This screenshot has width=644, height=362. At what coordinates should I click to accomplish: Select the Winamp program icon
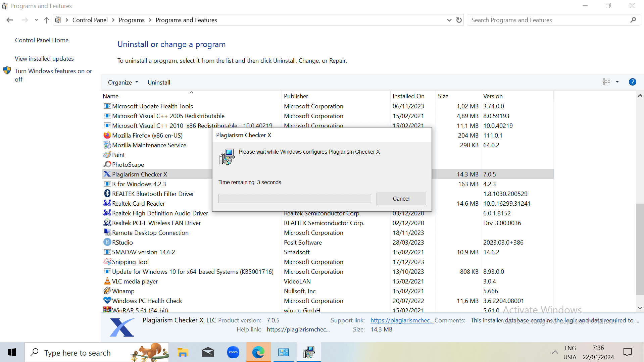point(107,291)
